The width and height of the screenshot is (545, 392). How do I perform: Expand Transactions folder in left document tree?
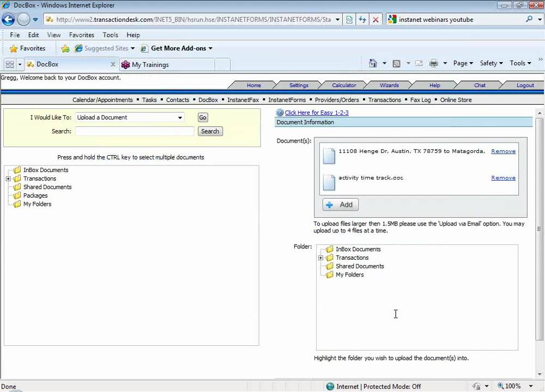point(8,179)
